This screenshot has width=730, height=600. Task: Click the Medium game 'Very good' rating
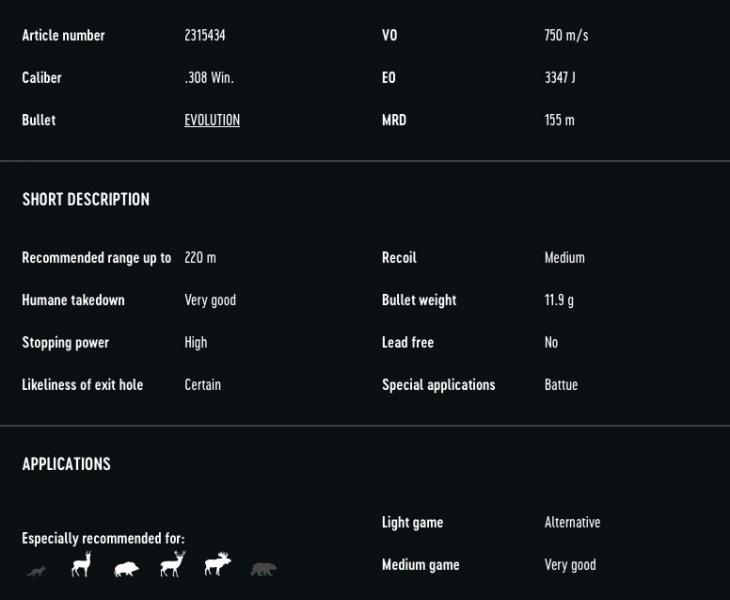pos(570,565)
